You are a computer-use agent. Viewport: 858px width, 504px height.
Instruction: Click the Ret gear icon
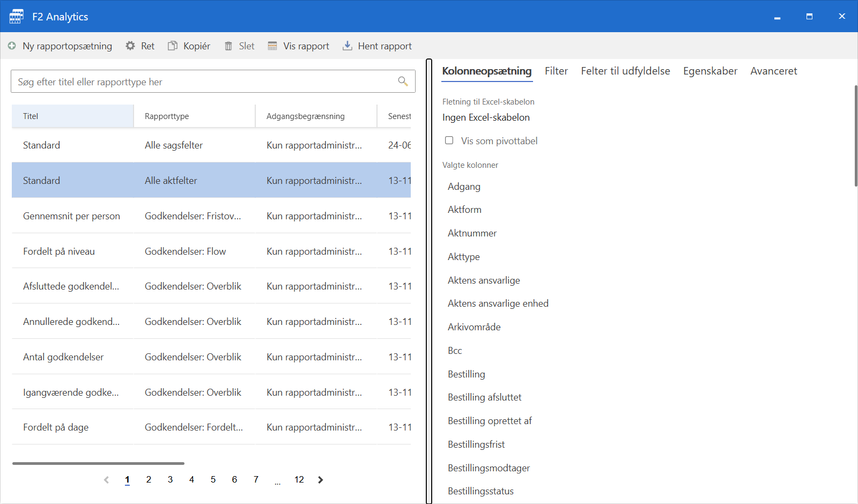coord(130,46)
